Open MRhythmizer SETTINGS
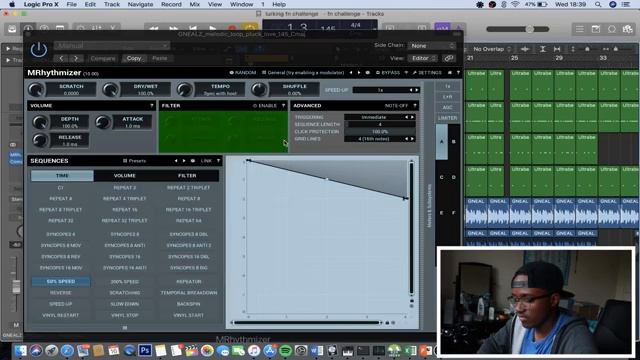Viewport: 640px width, 360px height. point(427,73)
